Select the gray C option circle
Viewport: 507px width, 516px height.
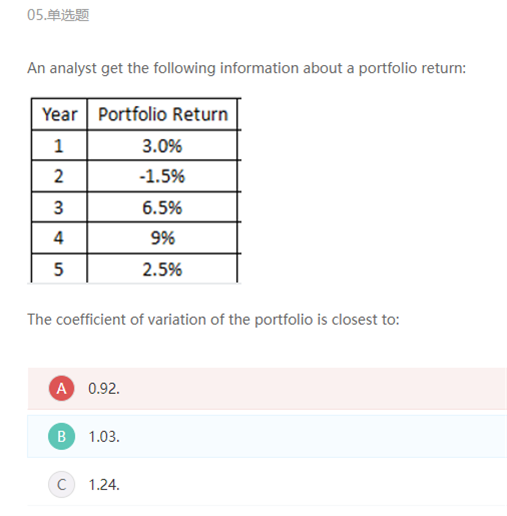[x=61, y=484]
